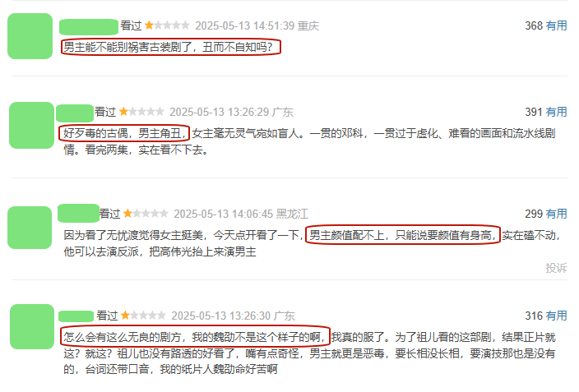Click the star rating on the second review
The width and height of the screenshot is (579, 392).
(141, 112)
